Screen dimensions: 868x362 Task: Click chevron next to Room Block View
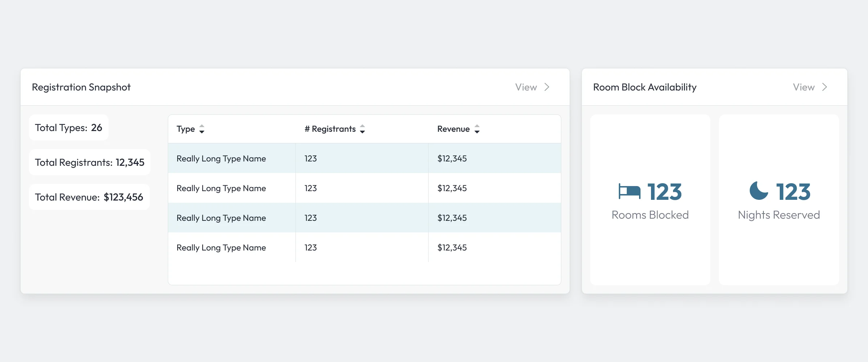(825, 87)
